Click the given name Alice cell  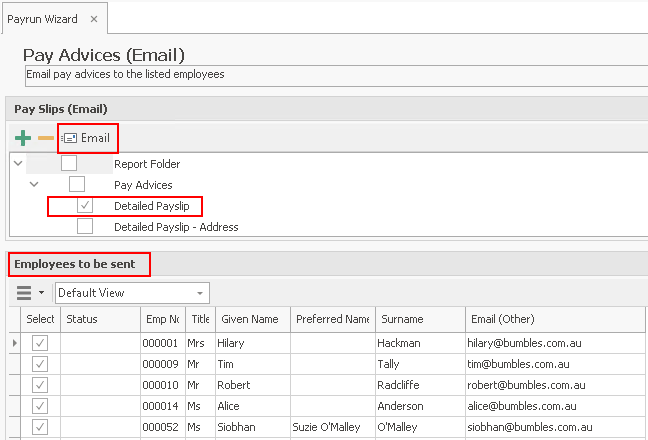click(253, 406)
